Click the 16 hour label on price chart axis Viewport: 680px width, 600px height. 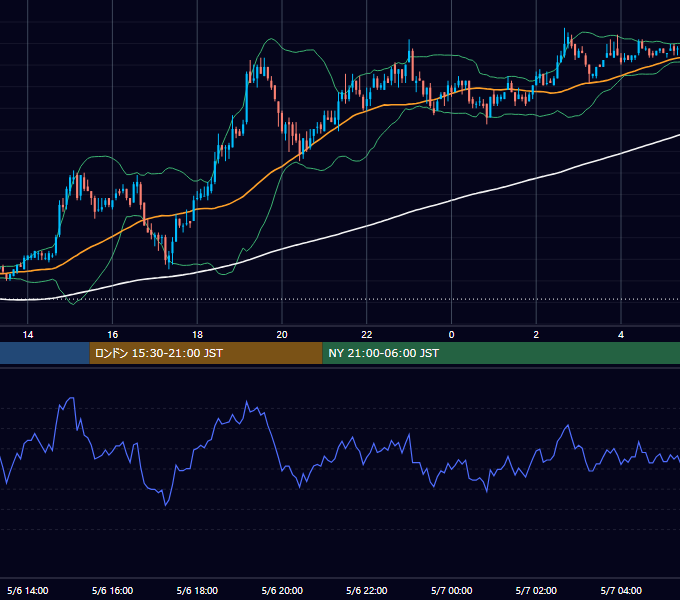pyautogui.click(x=112, y=335)
